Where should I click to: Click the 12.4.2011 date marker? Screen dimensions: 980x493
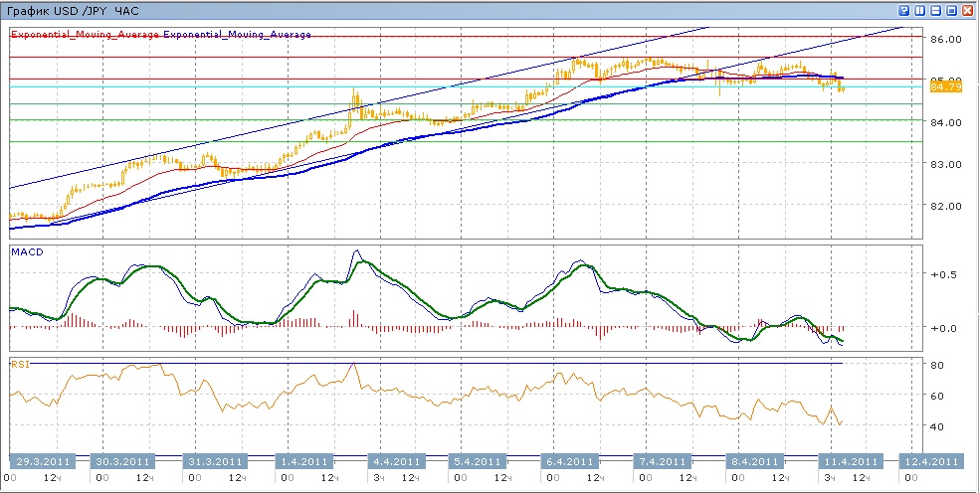(x=929, y=462)
